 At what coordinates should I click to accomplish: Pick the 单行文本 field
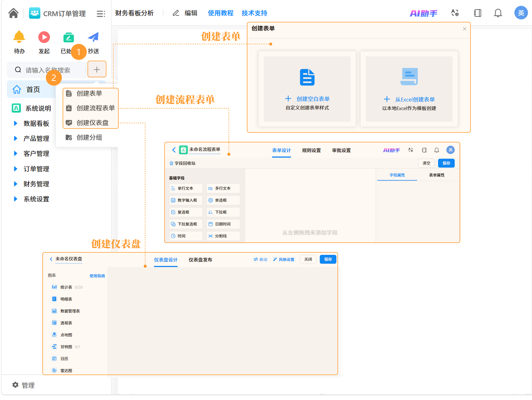[186, 189]
